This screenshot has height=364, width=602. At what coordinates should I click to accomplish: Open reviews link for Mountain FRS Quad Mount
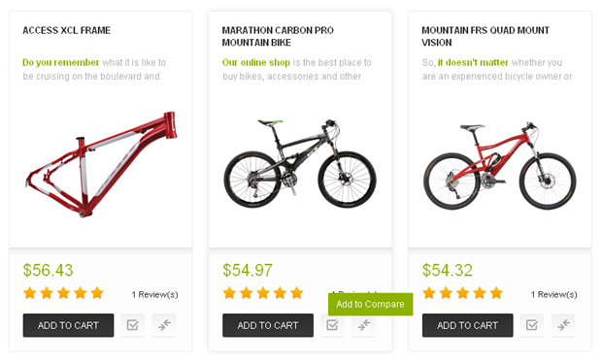[554, 294]
